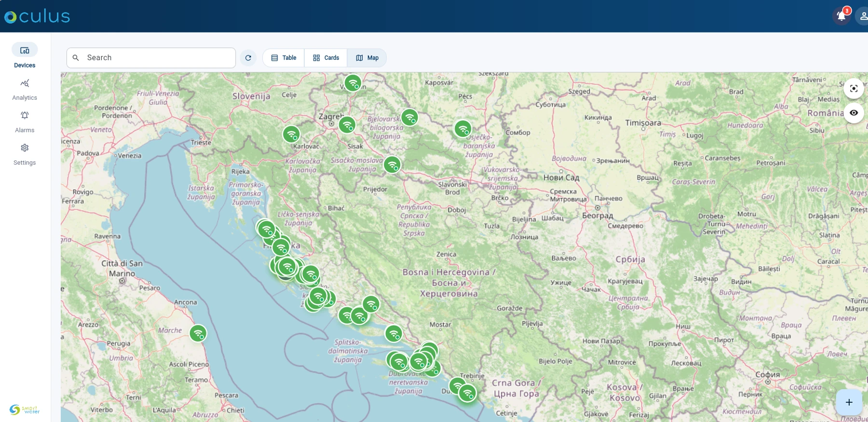The width and height of the screenshot is (868, 422).
Task: Switch to the Table view
Action: [284, 58]
